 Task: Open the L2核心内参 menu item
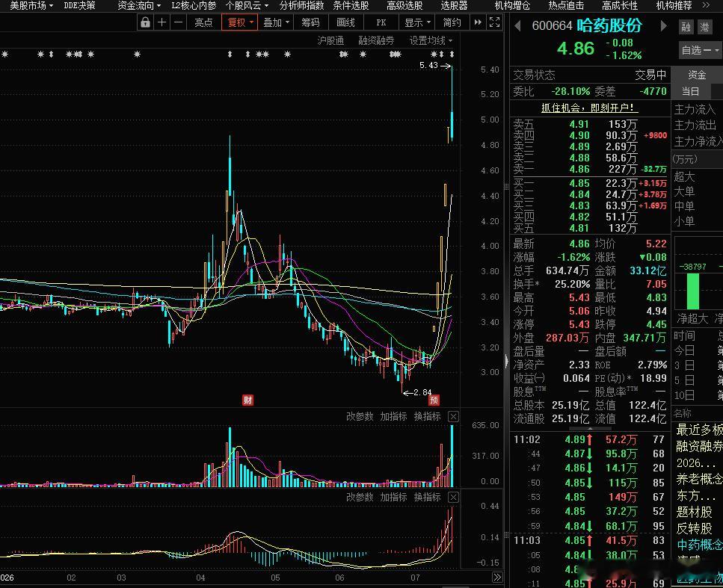pos(194,5)
